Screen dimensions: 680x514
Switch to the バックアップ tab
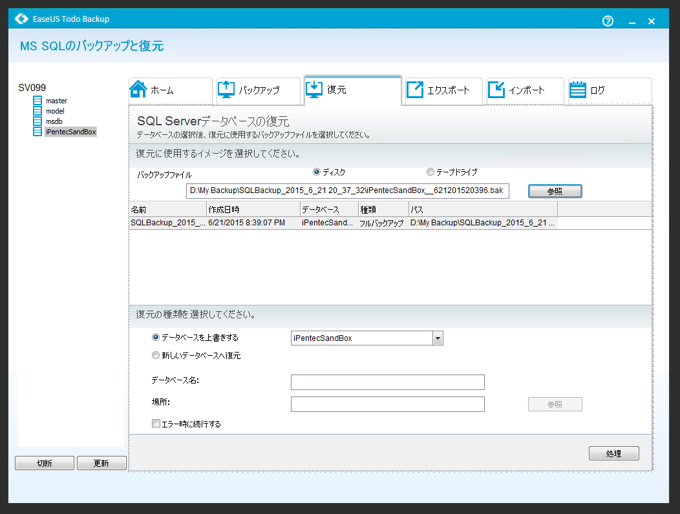point(258,90)
